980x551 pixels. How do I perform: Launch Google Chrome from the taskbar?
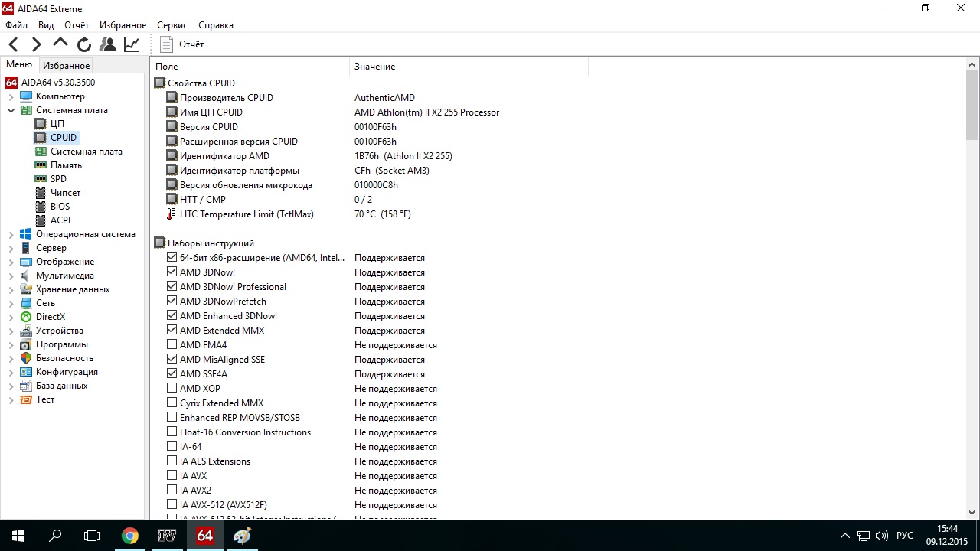(130, 536)
